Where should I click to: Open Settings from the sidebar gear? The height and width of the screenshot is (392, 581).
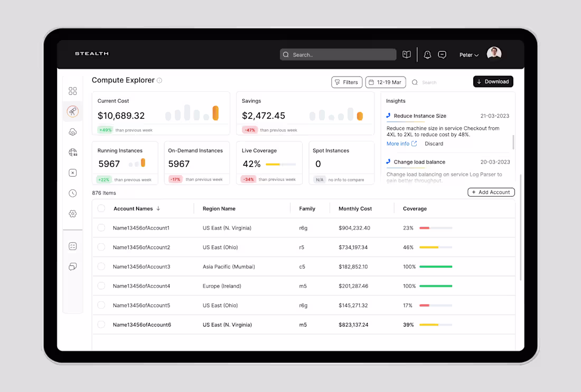(73, 214)
